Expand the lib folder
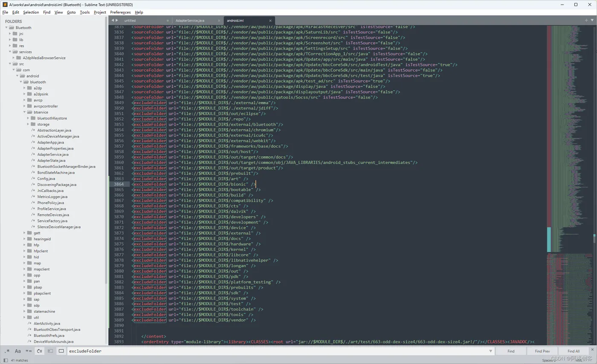 click(10, 40)
